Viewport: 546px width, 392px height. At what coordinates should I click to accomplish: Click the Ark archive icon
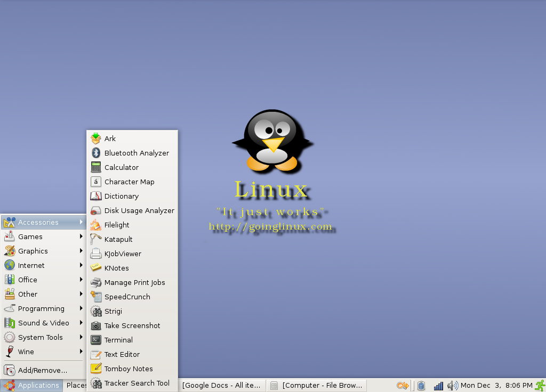tap(96, 138)
